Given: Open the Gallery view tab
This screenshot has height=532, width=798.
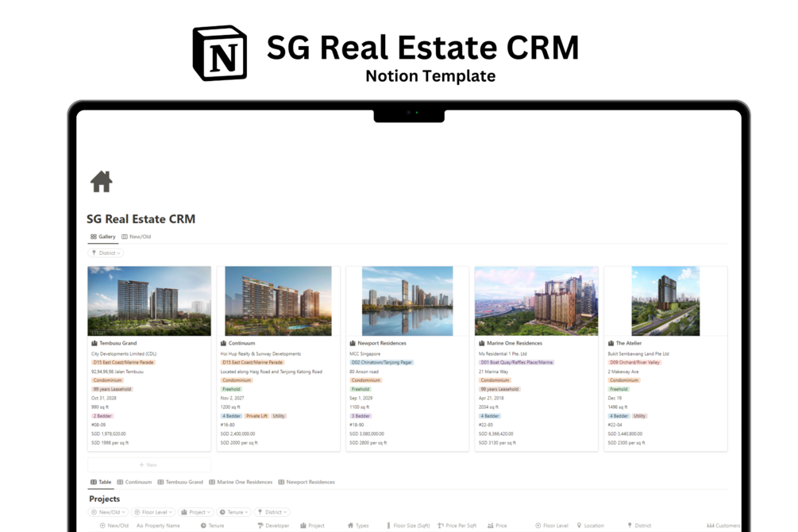Looking at the screenshot, I should coord(102,237).
